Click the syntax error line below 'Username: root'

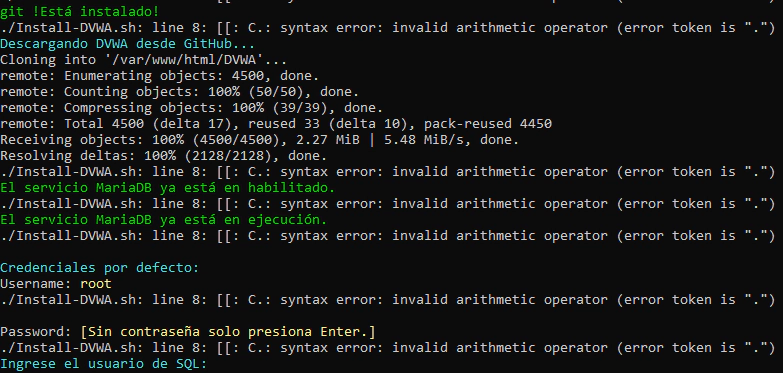[x=387, y=300]
